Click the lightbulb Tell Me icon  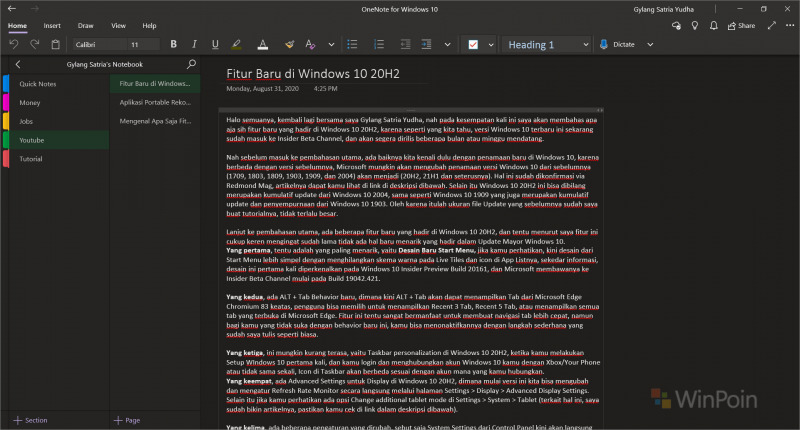(694, 26)
